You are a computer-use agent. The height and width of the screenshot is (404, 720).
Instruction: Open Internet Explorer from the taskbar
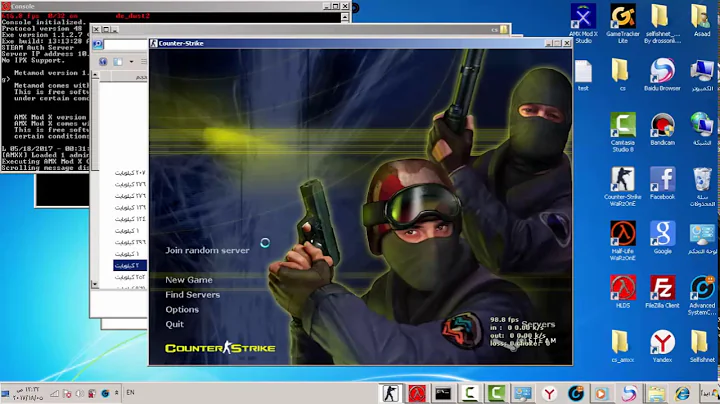682,393
